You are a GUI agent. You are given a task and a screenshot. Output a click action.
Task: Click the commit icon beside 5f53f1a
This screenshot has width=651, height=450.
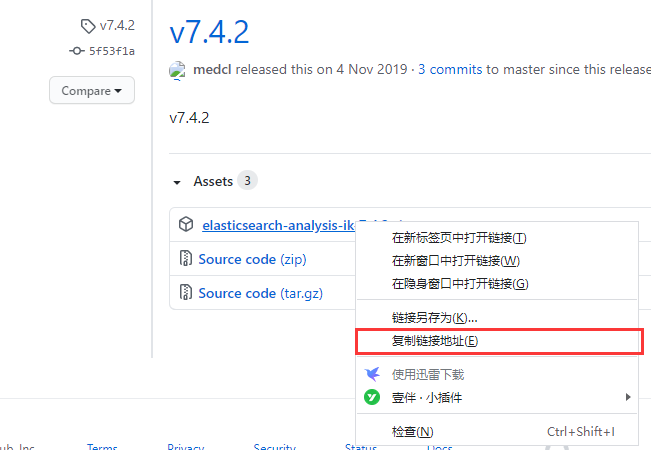tap(76, 51)
